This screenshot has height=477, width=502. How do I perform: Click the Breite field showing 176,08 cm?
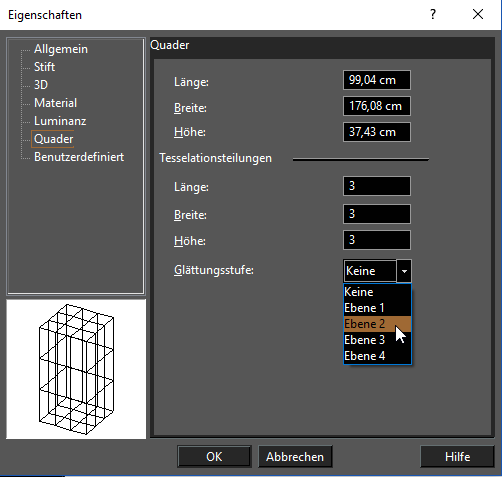[377, 106]
